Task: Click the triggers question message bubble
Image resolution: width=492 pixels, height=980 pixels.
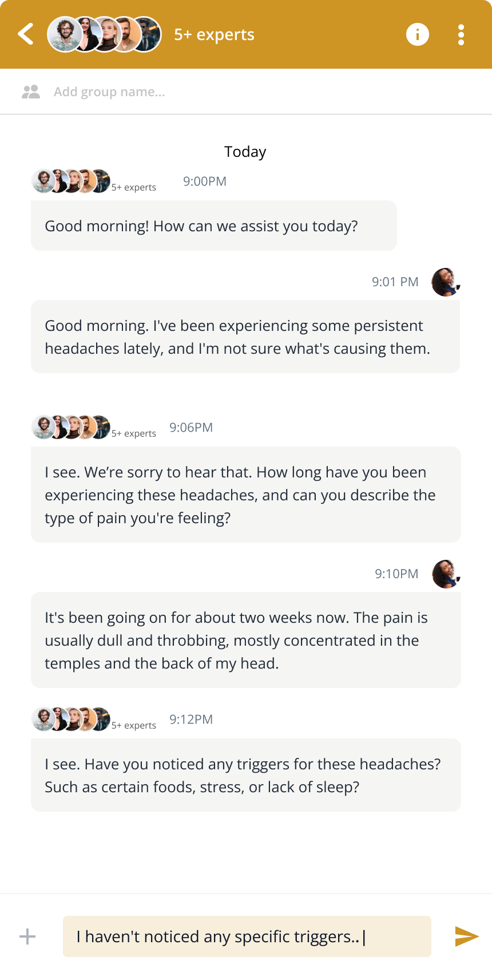Action: (x=245, y=775)
